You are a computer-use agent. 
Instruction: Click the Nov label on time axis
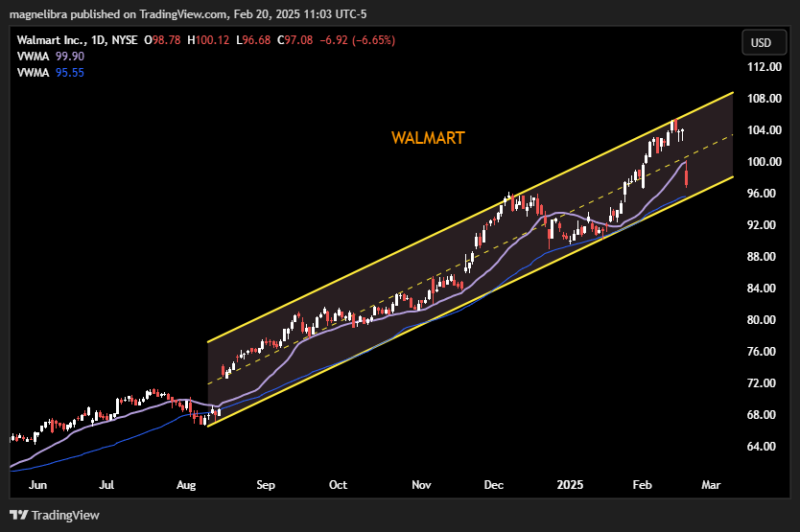pos(421,485)
